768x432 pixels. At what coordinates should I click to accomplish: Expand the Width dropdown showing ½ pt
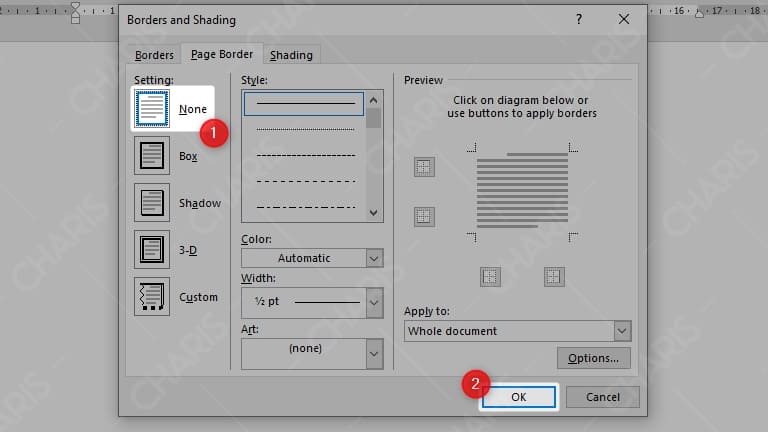tap(374, 301)
